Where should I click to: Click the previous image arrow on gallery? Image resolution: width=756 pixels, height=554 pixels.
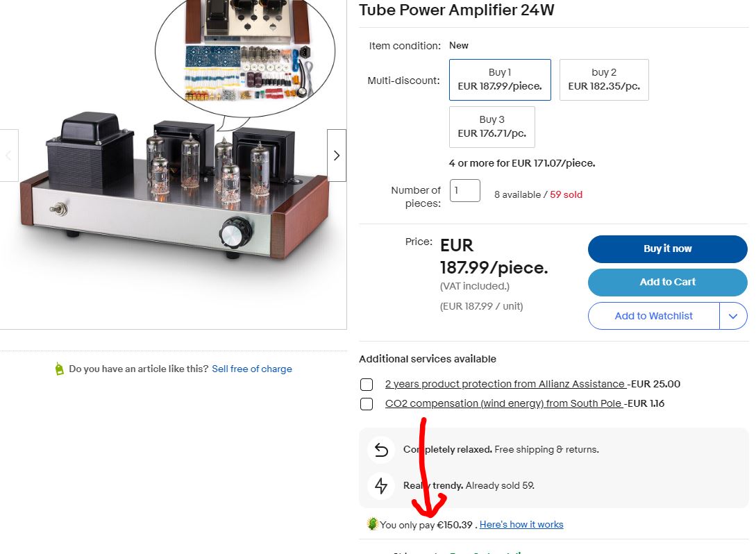pyautogui.click(x=9, y=156)
